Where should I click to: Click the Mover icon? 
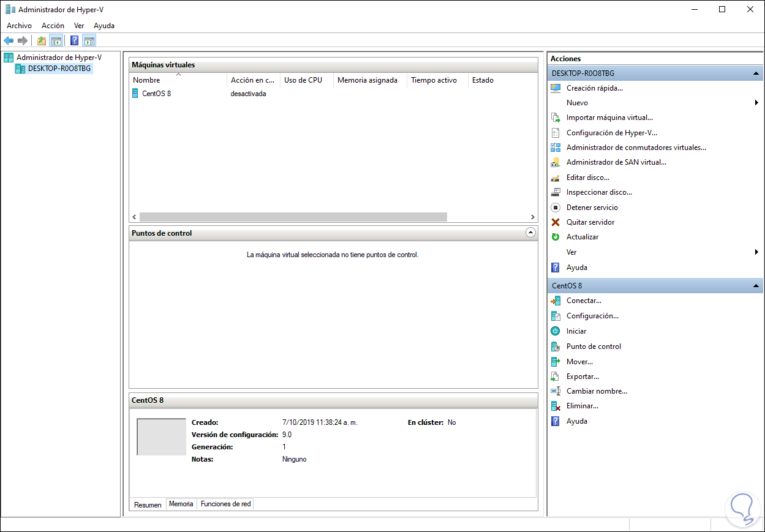click(x=556, y=362)
